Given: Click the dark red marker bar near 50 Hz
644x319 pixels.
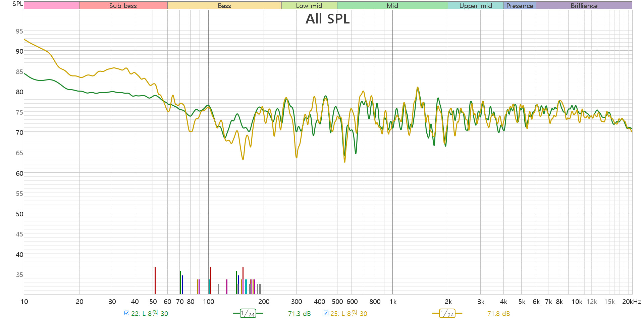Looking at the screenshot, I should [x=155, y=281].
